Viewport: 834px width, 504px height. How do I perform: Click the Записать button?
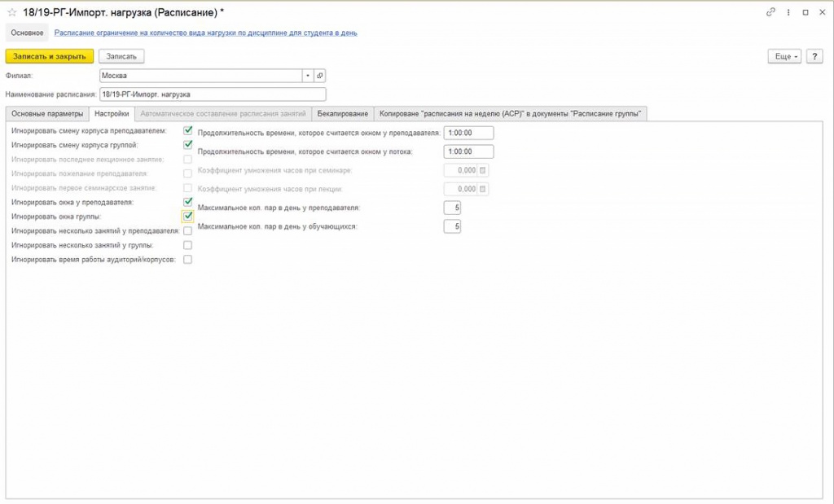click(x=121, y=56)
